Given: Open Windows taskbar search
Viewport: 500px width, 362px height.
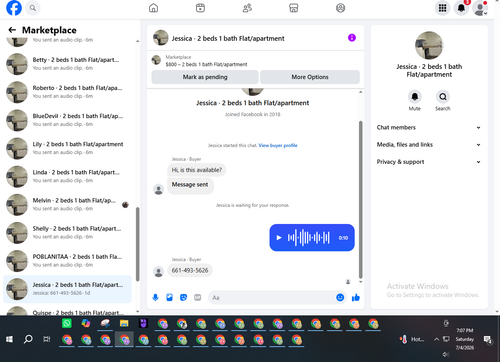Looking at the screenshot, I should coord(28,339).
